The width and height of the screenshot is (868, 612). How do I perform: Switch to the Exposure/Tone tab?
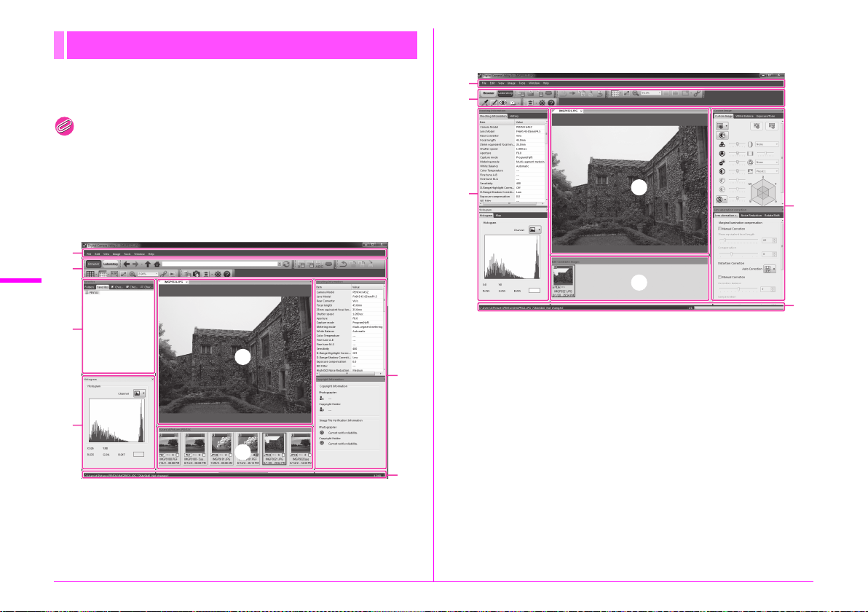pos(765,117)
